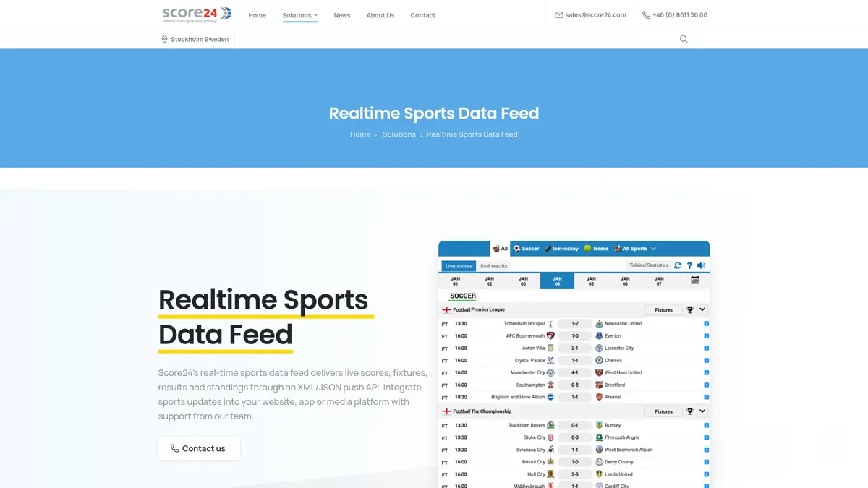Click the 4-1 Manchester City score

(x=575, y=372)
